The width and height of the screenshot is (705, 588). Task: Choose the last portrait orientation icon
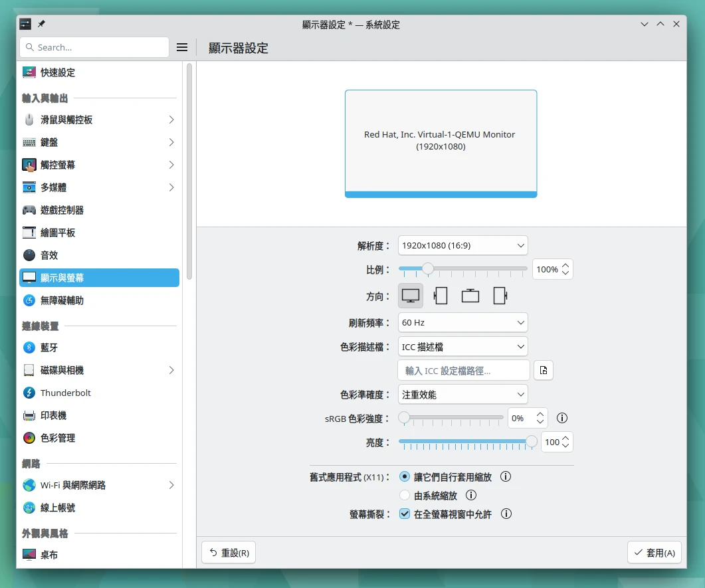click(x=500, y=296)
